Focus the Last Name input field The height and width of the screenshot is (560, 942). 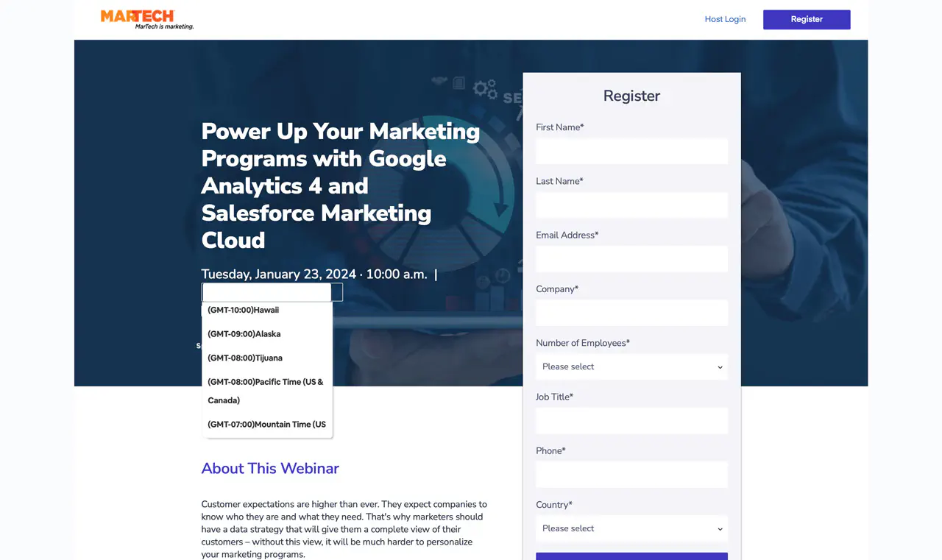[x=631, y=205]
